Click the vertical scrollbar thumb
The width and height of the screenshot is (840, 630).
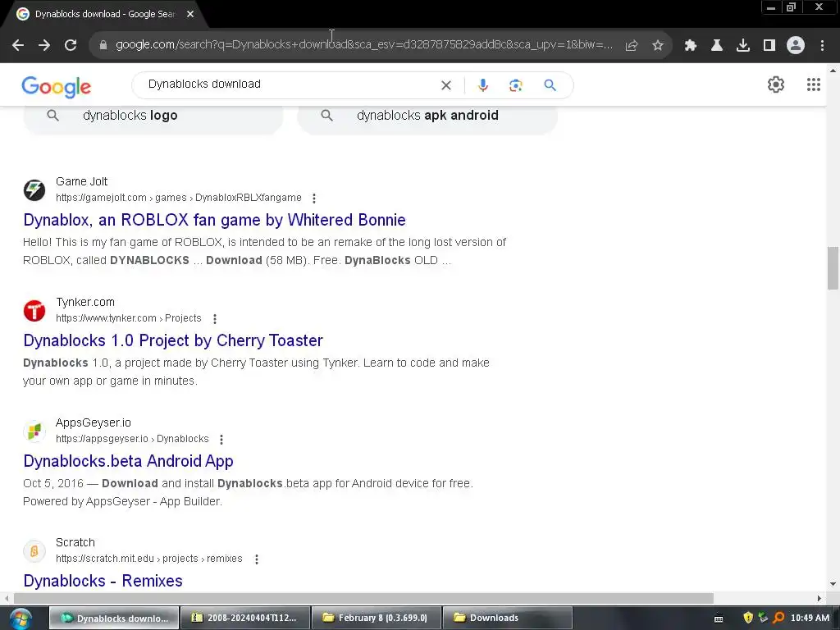coord(833,268)
